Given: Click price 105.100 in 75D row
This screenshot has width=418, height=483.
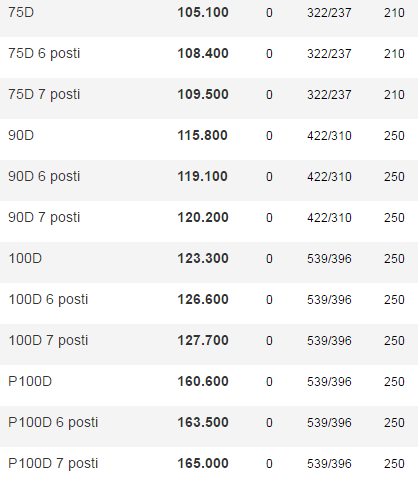Looking at the screenshot, I should (x=203, y=13).
